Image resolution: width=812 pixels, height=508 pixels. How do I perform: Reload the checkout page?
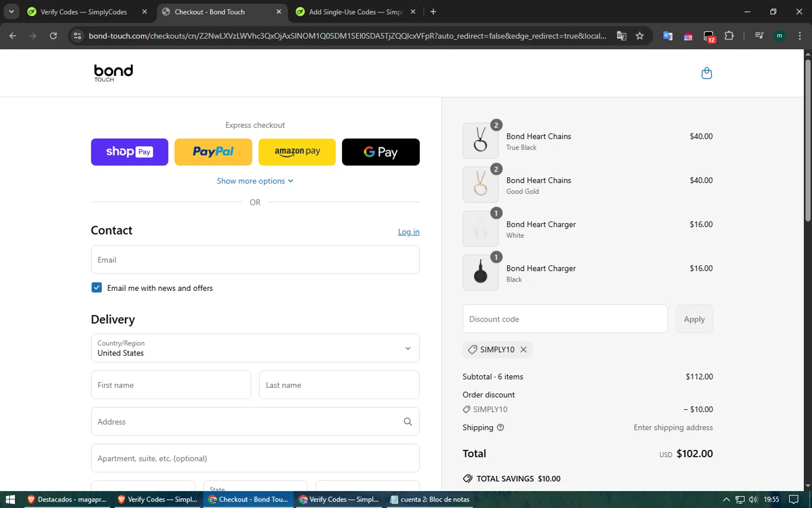[x=53, y=36]
